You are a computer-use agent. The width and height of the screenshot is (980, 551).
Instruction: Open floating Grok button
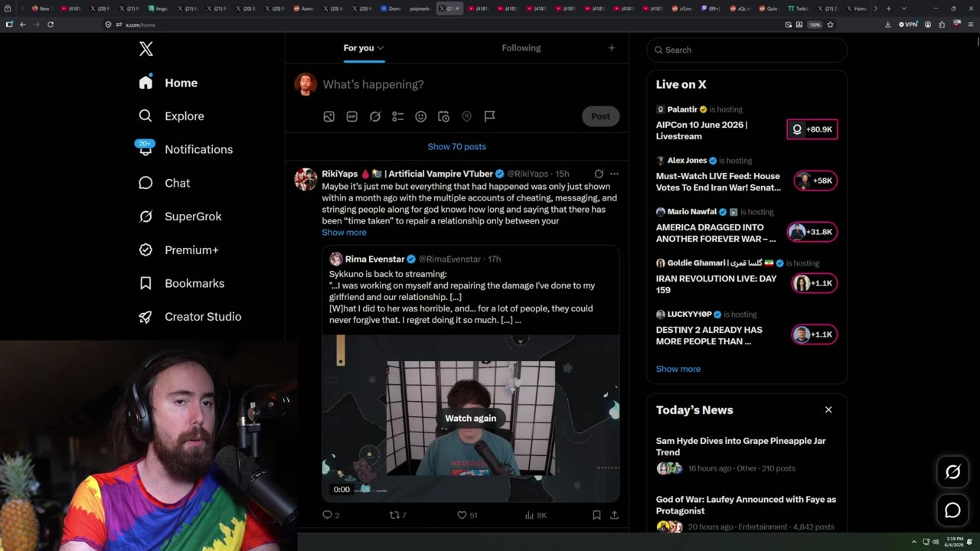tap(952, 472)
